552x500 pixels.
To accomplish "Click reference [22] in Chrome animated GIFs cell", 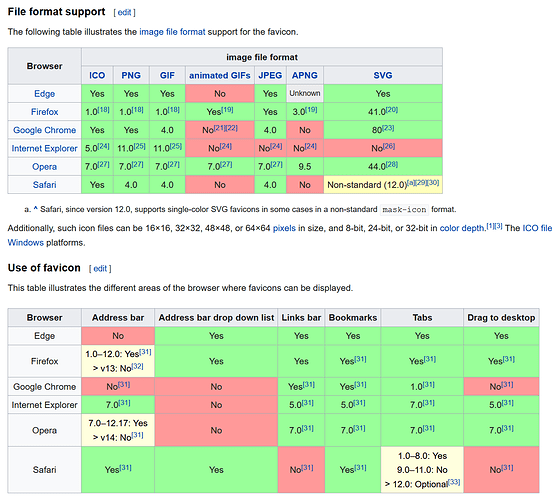I will coord(232,128).
